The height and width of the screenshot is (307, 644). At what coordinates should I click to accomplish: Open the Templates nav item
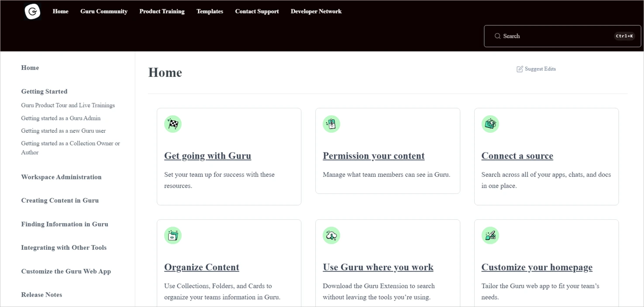coord(210,11)
